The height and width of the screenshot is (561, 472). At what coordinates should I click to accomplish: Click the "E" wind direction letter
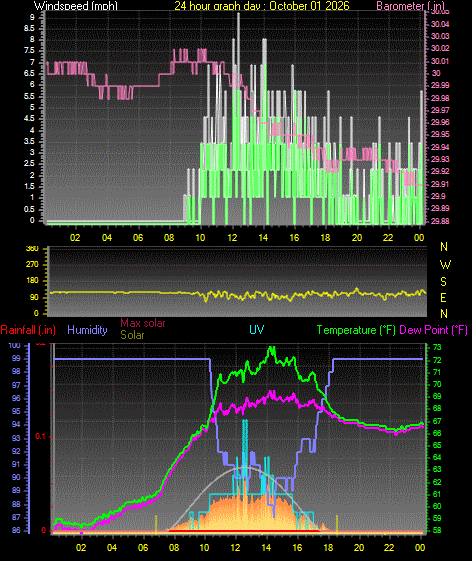(443, 298)
